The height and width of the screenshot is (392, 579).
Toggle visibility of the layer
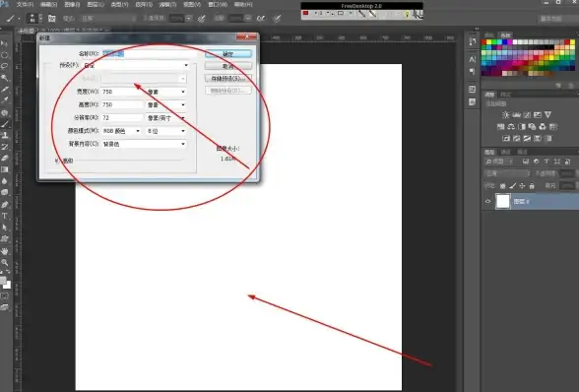click(x=487, y=201)
